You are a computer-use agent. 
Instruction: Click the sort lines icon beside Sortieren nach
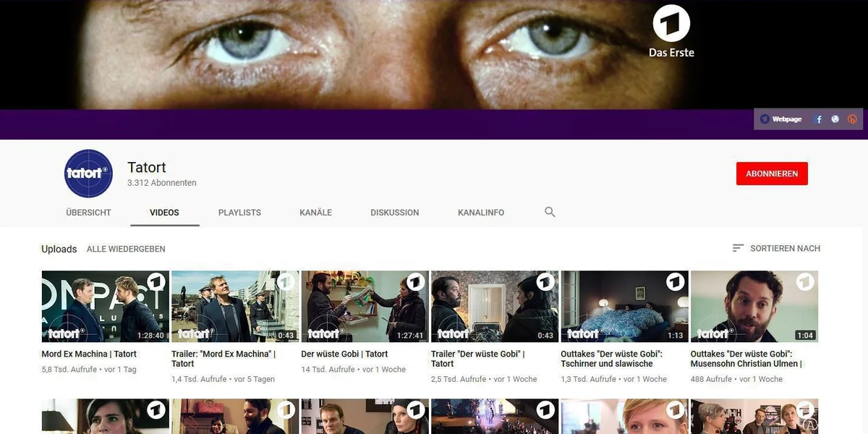point(738,248)
